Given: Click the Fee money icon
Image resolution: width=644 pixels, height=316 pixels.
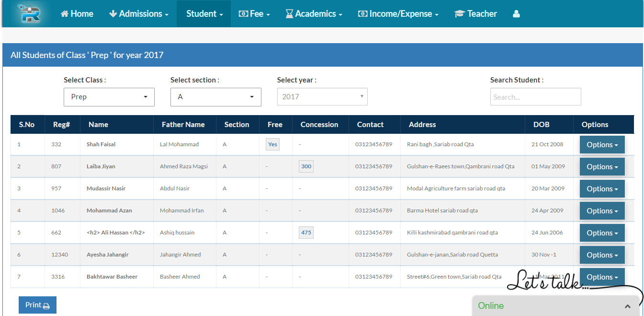Looking at the screenshot, I should tap(243, 14).
